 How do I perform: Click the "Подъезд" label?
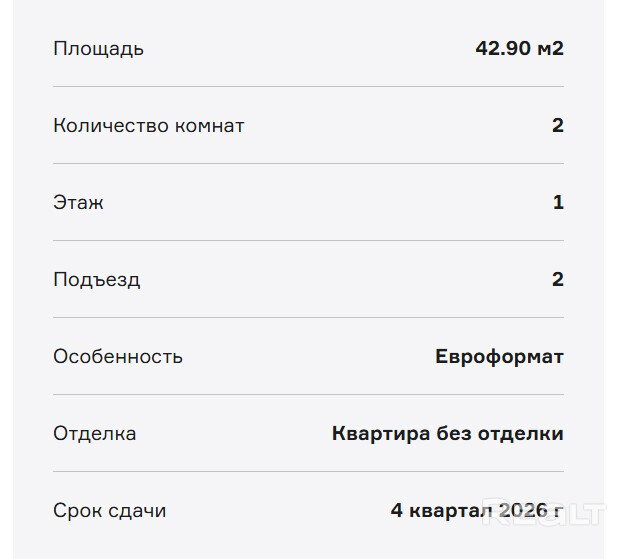click(96, 280)
